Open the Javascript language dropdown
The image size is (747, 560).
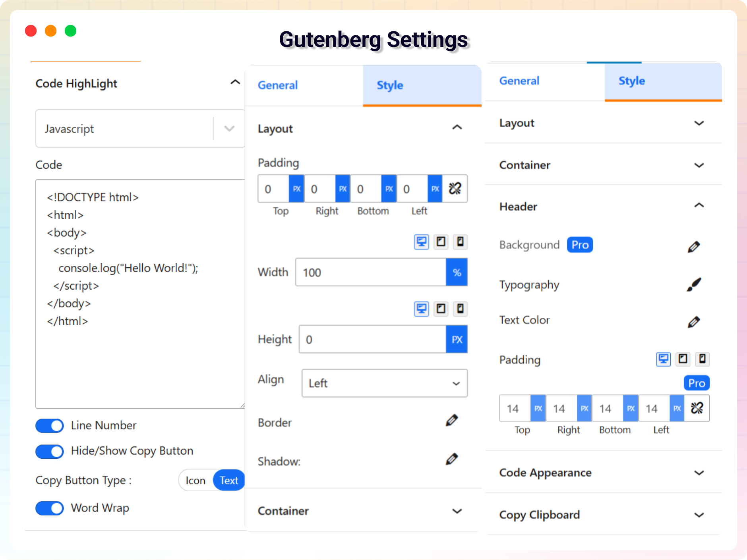click(229, 129)
